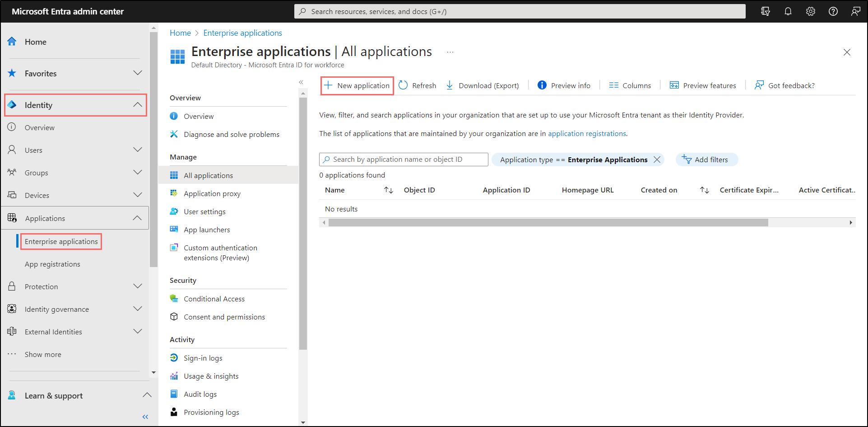Open the notifications bell
The height and width of the screenshot is (427, 868).
788,11
